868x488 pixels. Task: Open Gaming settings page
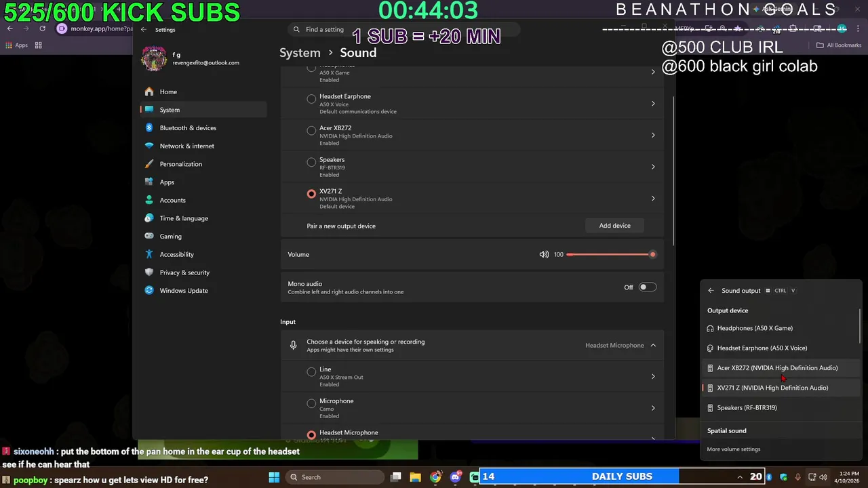click(203, 236)
